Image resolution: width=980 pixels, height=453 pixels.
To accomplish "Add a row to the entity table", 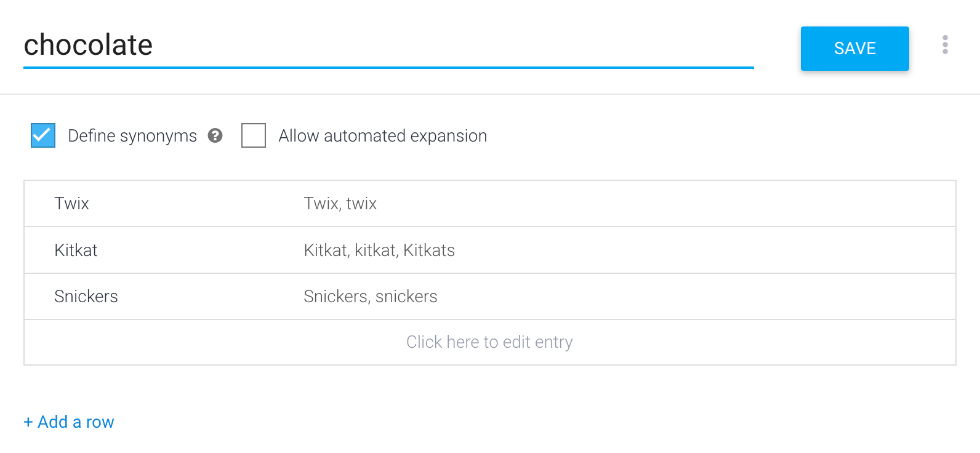I will [x=69, y=422].
